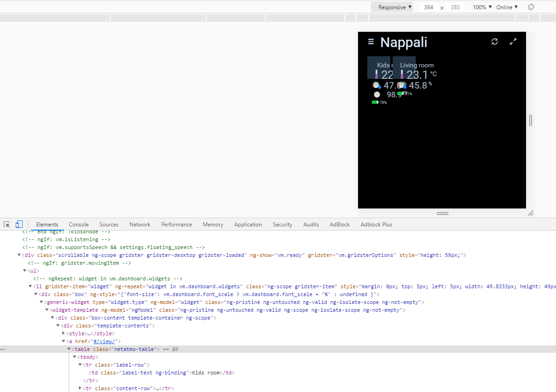The width and height of the screenshot is (556, 392).
Task: Expand the content-row tr element
Action: (x=80, y=388)
